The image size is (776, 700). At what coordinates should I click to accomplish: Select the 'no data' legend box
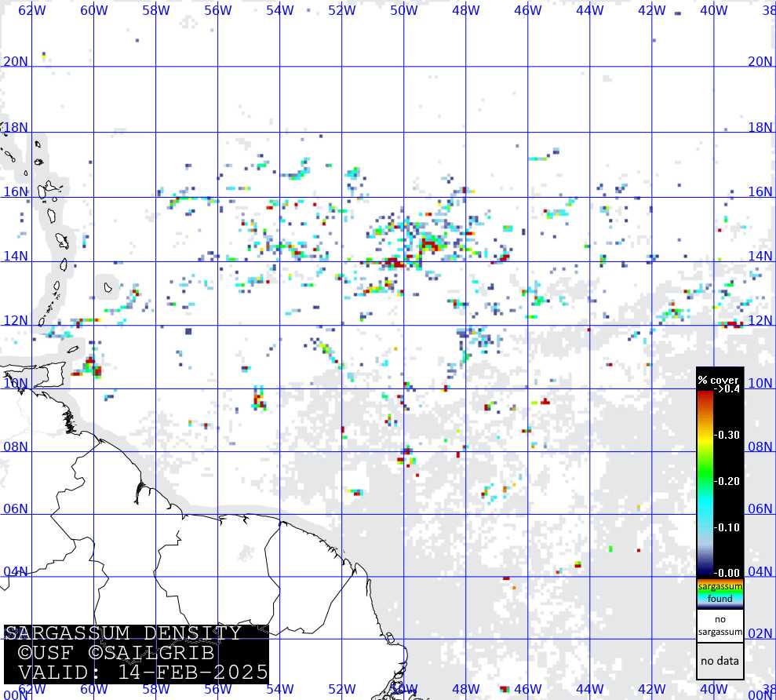(720, 661)
